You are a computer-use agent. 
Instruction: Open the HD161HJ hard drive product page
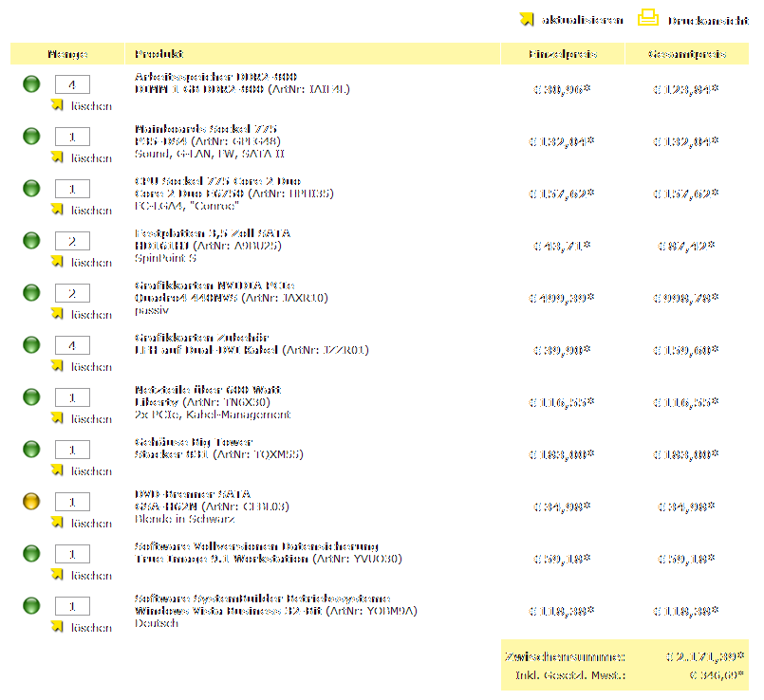click(x=161, y=247)
